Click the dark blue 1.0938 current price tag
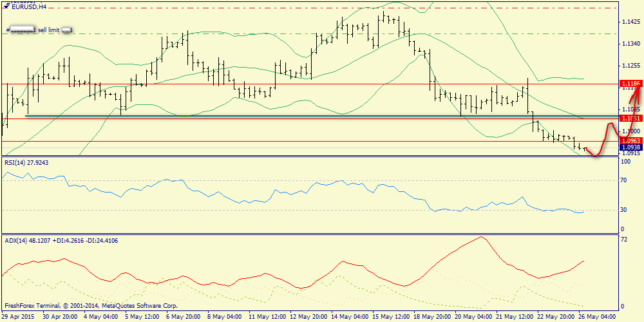644x322 pixels. pyautogui.click(x=630, y=147)
